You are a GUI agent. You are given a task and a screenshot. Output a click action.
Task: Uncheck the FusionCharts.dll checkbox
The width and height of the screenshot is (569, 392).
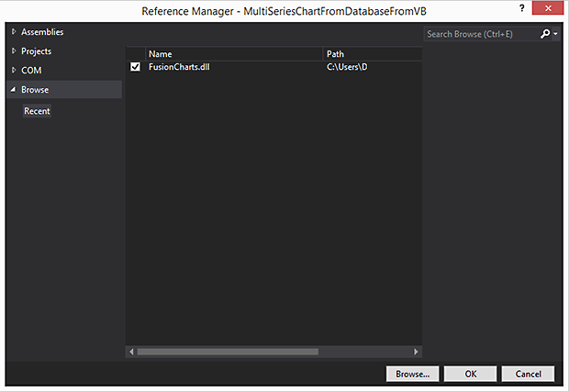point(136,67)
